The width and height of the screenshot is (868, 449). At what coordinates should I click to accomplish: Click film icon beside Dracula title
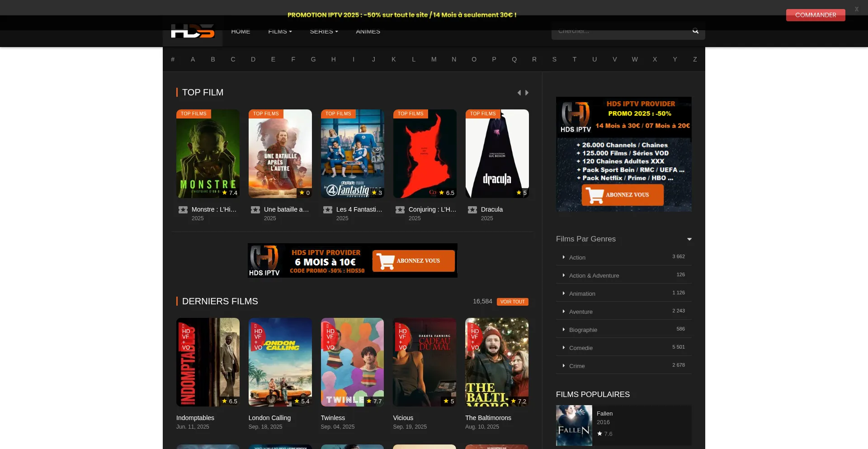[x=472, y=210]
